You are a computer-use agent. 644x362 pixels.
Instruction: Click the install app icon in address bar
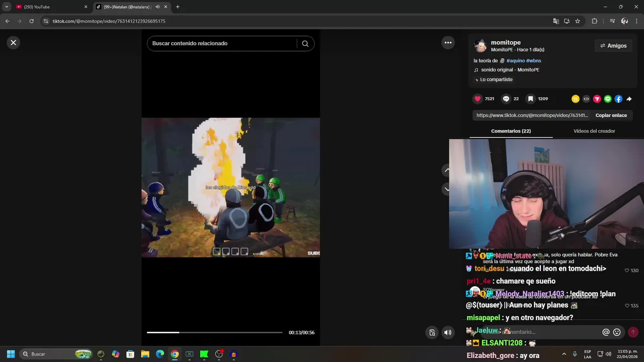(x=567, y=21)
